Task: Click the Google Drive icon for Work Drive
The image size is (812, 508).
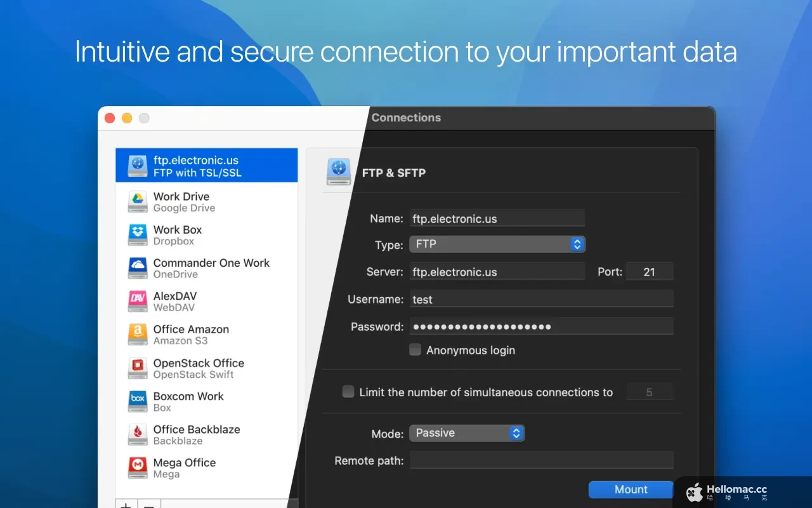Action: [x=138, y=202]
